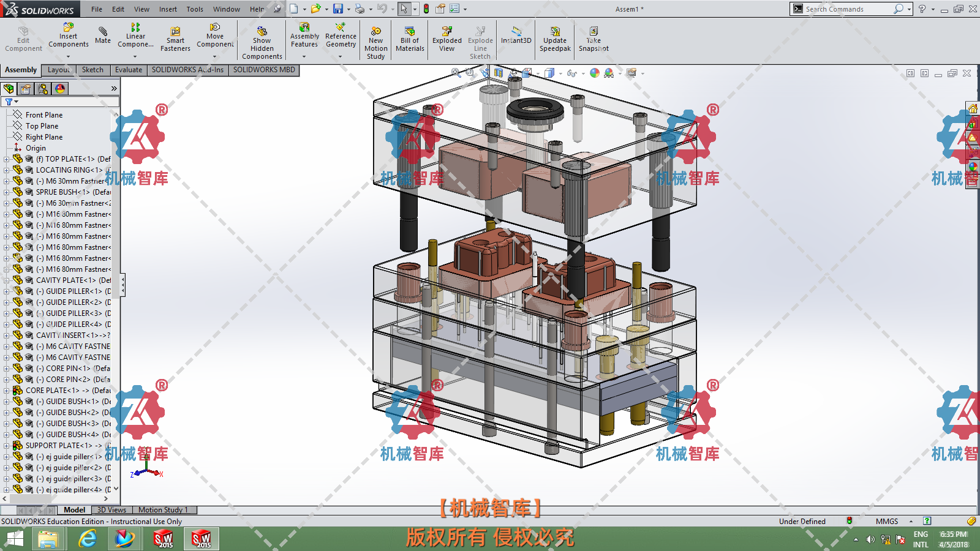Expand the CAVITY PLATE<1> tree node
This screenshot has width=980, height=551.
click(x=6, y=280)
